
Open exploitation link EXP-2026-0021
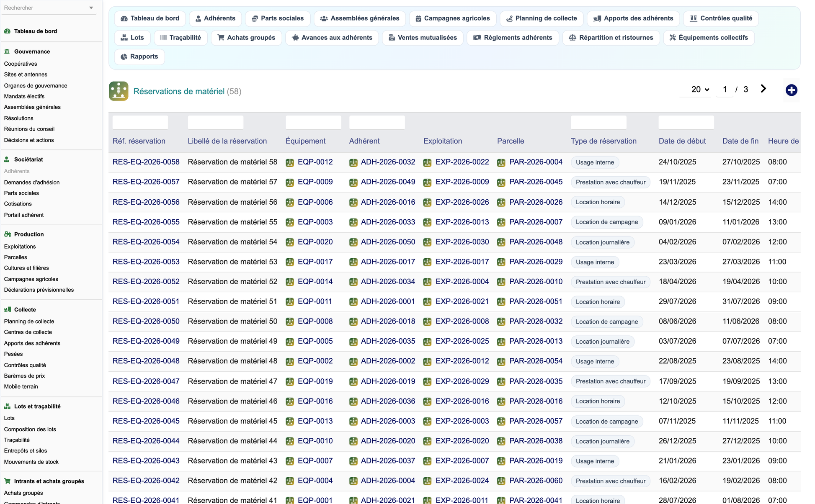pos(462,301)
